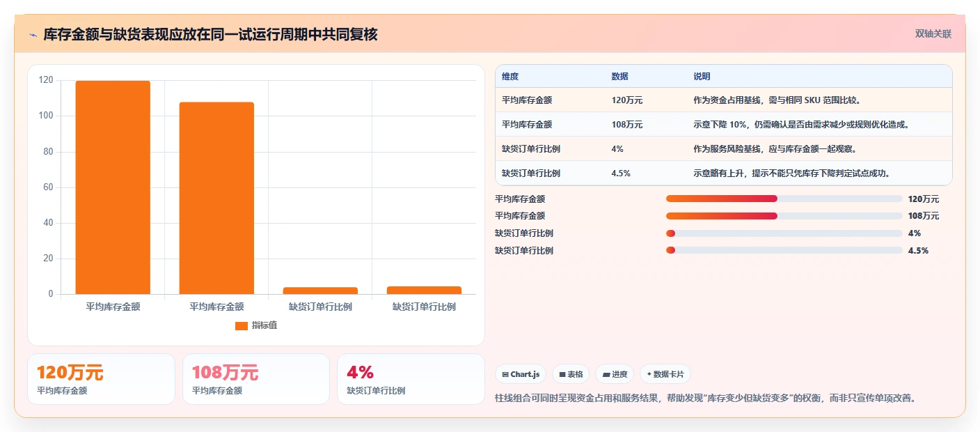
Task: Click the tallest chart bar near 120
Action: click(x=113, y=187)
